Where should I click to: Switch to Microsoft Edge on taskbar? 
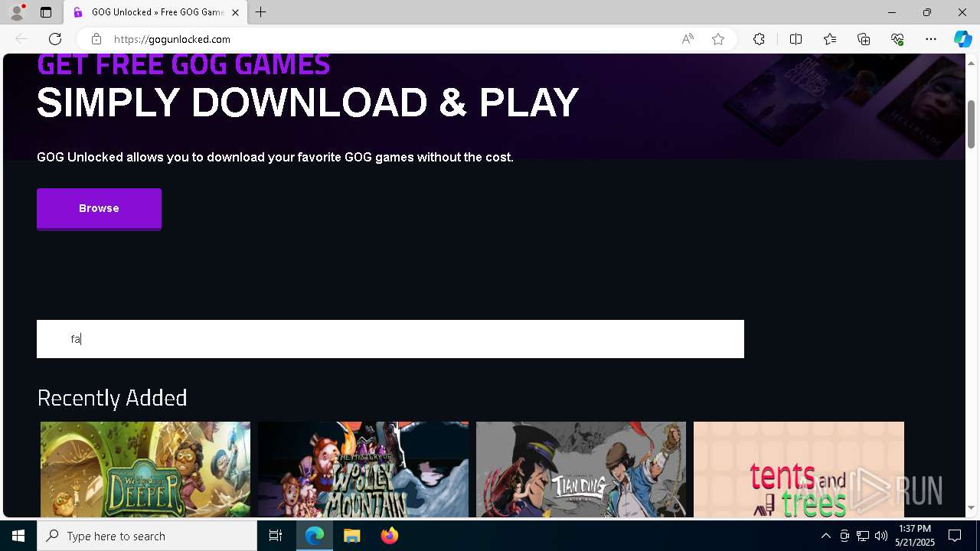315,536
